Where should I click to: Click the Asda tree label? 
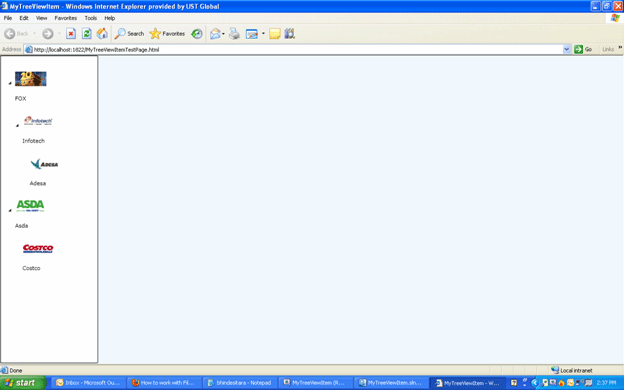click(x=21, y=226)
